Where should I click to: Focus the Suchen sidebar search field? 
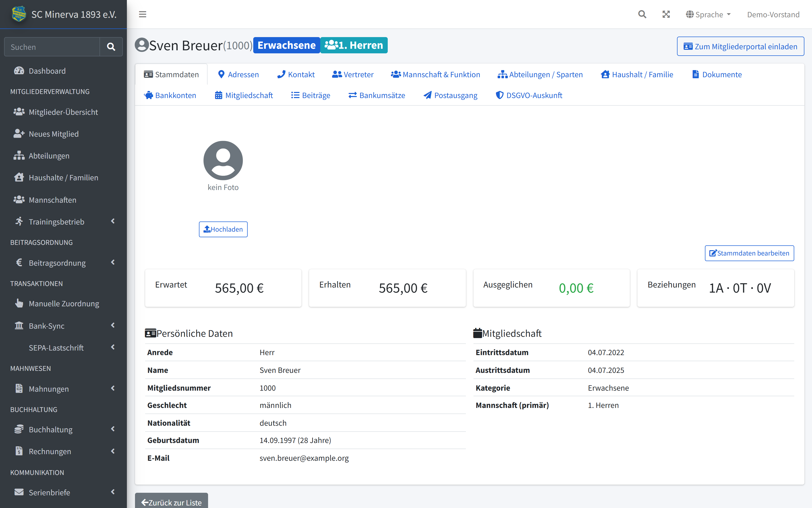click(x=52, y=47)
